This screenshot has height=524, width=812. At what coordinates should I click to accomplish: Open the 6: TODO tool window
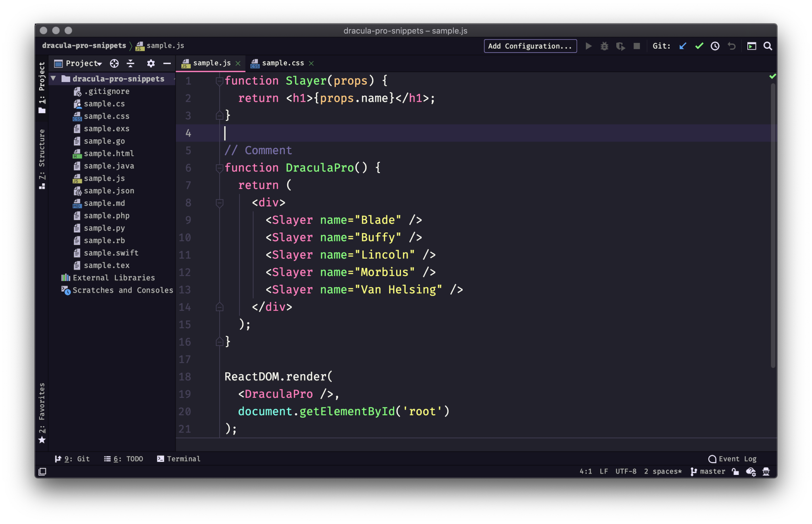tap(123, 459)
